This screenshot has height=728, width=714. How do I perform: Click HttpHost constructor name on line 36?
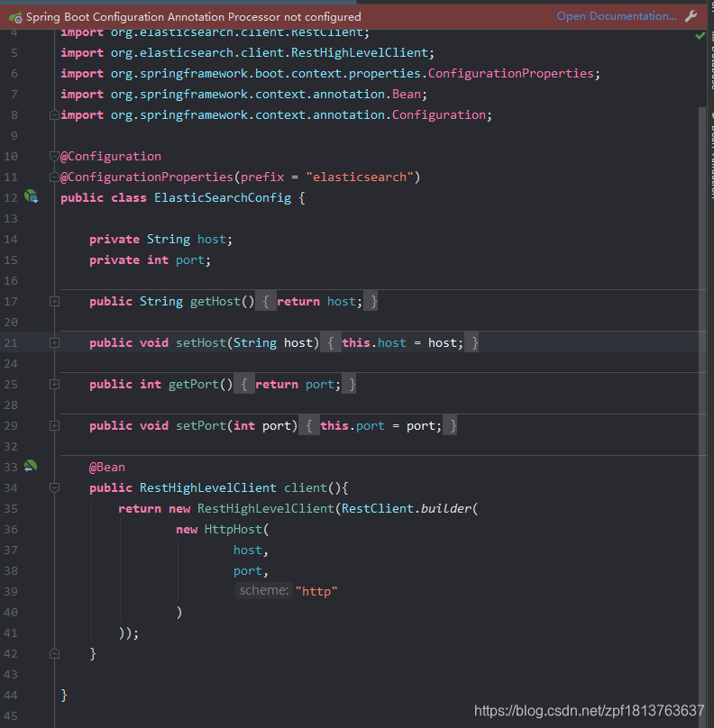[233, 529]
